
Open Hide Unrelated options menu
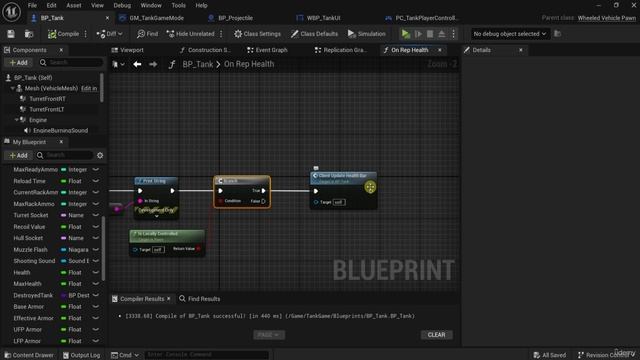click(221, 34)
